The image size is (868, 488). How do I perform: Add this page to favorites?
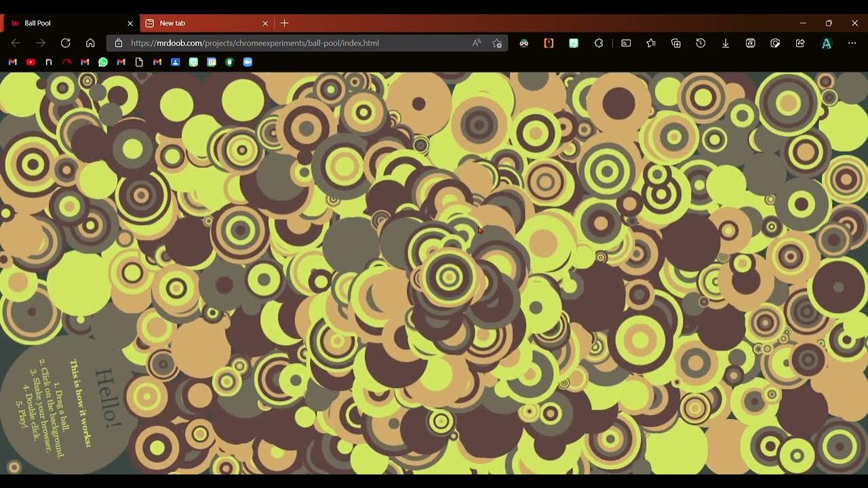tap(497, 43)
